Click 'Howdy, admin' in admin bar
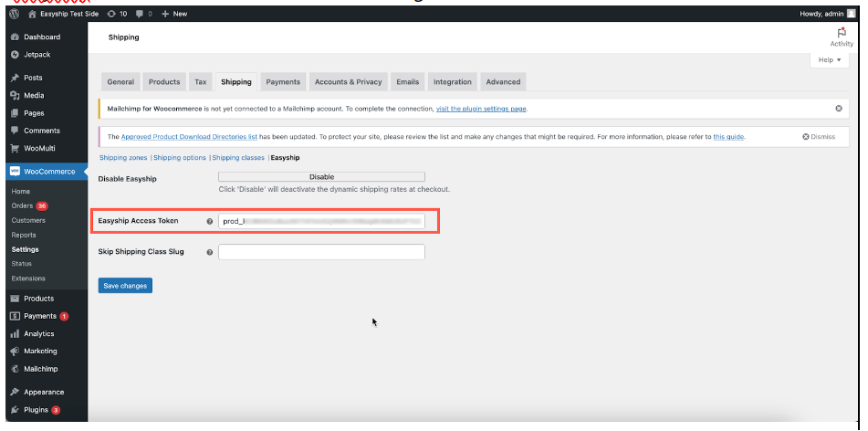The image size is (868, 431). [x=822, y=14]
